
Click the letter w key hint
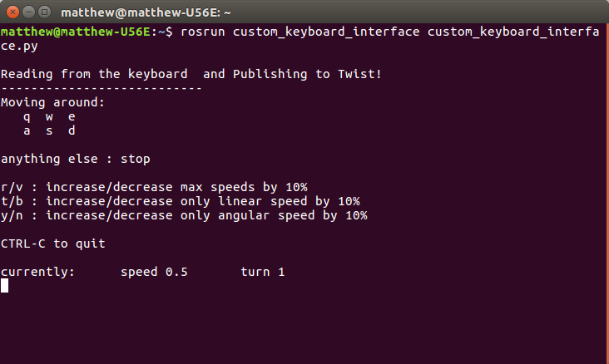point(49,117)
